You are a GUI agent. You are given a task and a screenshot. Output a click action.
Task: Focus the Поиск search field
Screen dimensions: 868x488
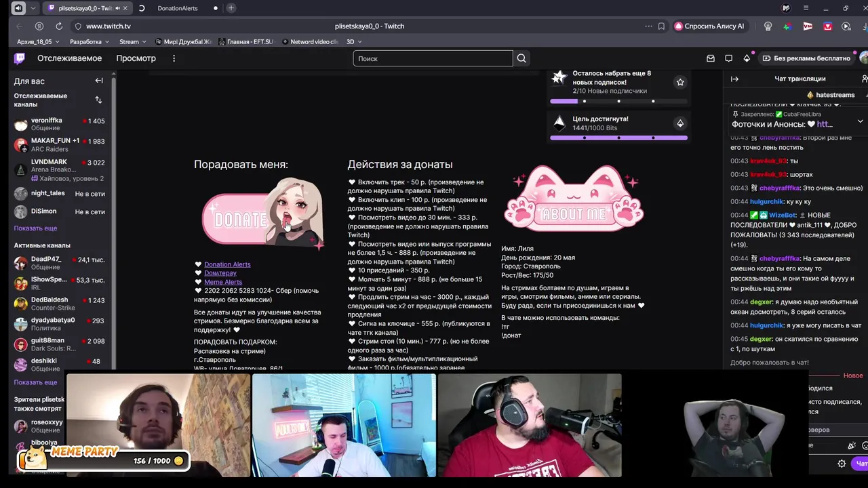point(433,58)
